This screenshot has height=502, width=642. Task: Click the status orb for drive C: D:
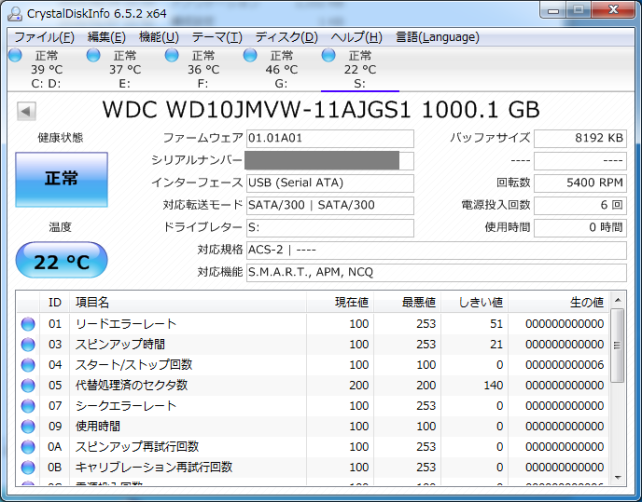(x=15, y=56)
